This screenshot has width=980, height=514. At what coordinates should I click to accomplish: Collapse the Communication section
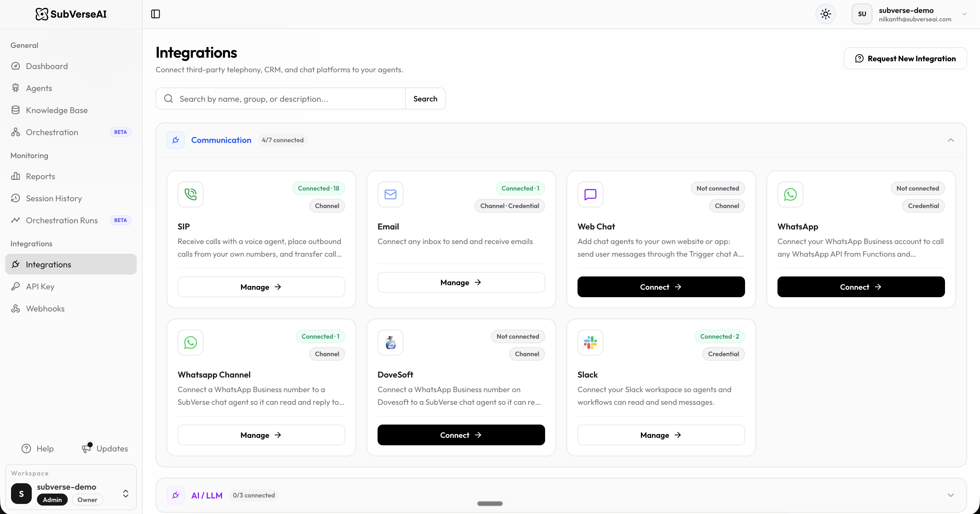951,140
